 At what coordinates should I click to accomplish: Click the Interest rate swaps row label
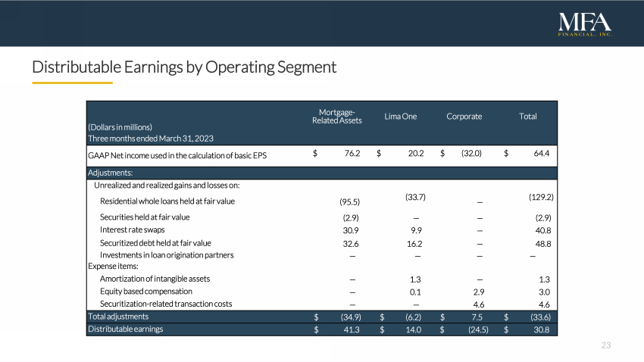[132, 229]
